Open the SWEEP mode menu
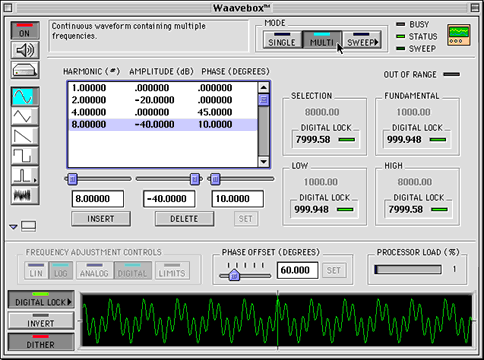484x360 pixels. [x=362, y=40]
